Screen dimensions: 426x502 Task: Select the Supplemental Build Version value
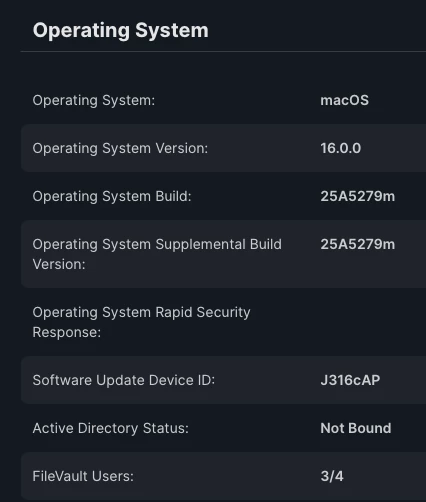pyautogui.click(x=357, y=244)
